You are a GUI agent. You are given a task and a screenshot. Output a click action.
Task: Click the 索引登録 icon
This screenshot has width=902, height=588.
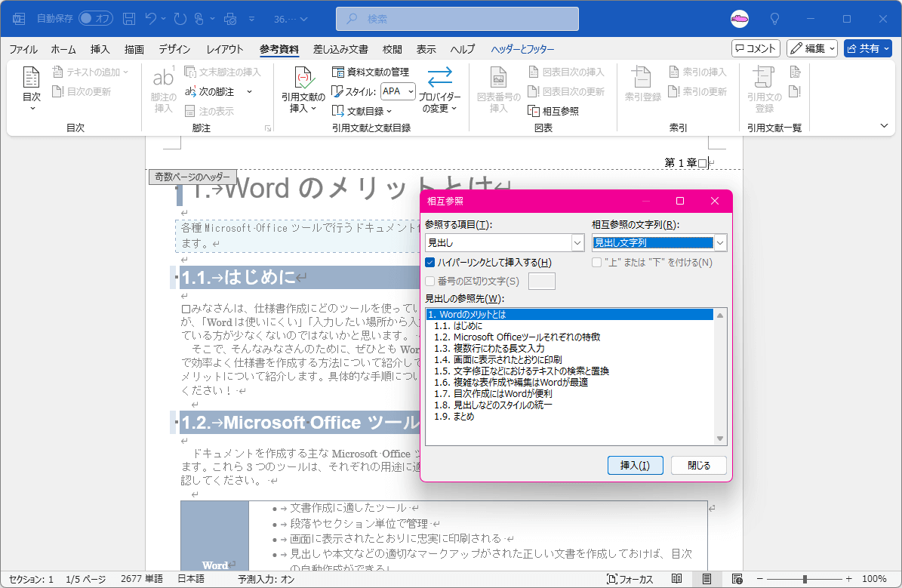click(x=642, y=78)
